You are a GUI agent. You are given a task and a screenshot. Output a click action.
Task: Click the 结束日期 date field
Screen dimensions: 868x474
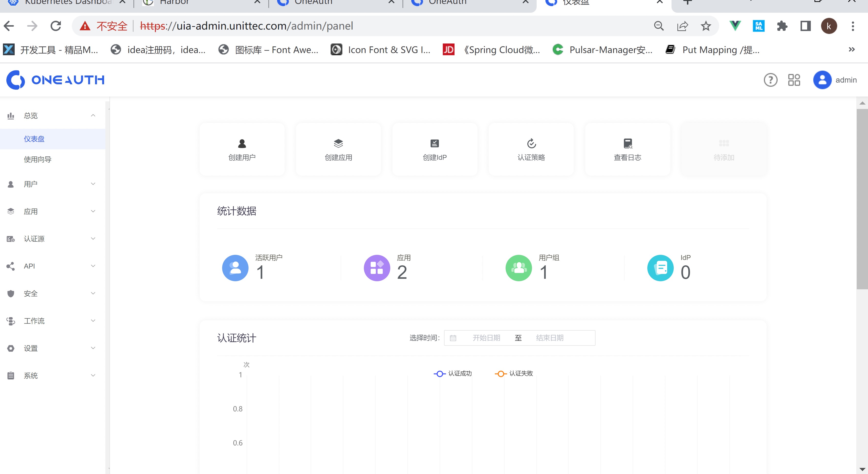(x=550, y=338)
